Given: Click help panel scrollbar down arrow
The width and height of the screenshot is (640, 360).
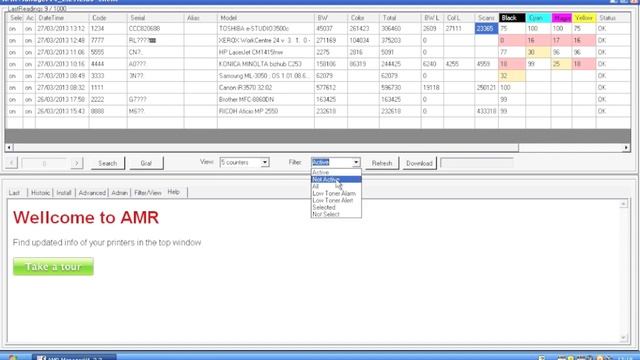Looking at the screenshot, I should [623, 338].
